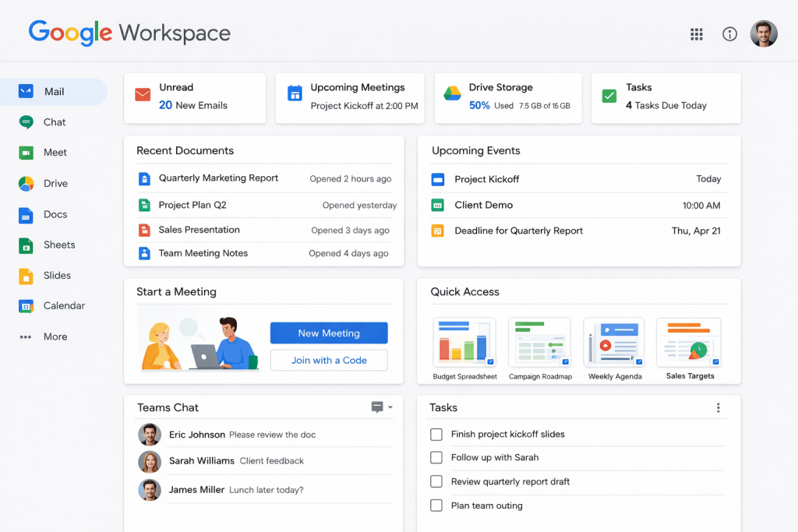
Task: Click Join with a Code button
Action: 329,361
